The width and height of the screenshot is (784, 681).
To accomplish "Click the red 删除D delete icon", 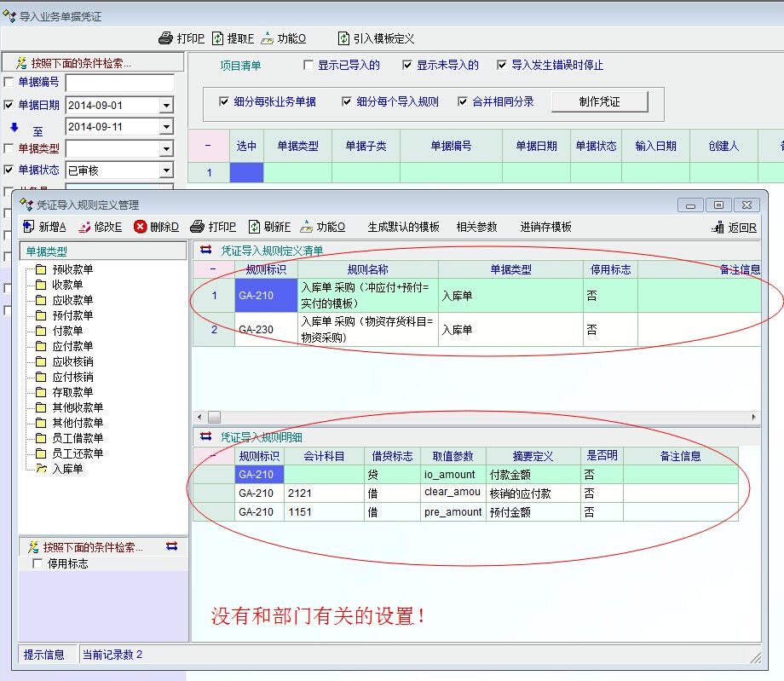I will [141, 227].
